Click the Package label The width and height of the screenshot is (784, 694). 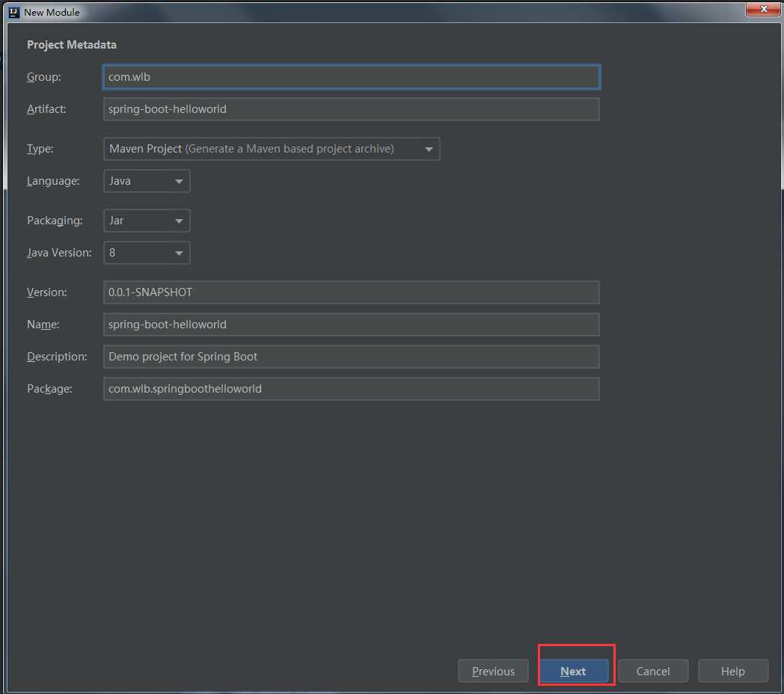tap(49, 389)
